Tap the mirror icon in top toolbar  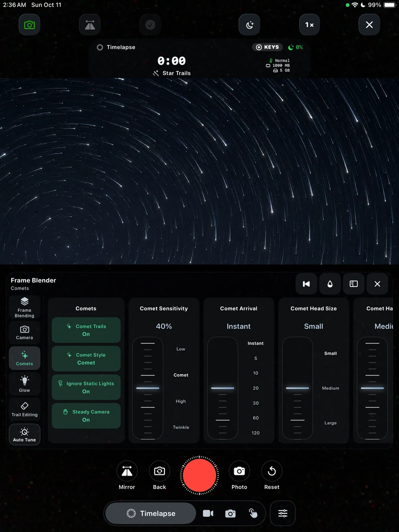[90, 25]
